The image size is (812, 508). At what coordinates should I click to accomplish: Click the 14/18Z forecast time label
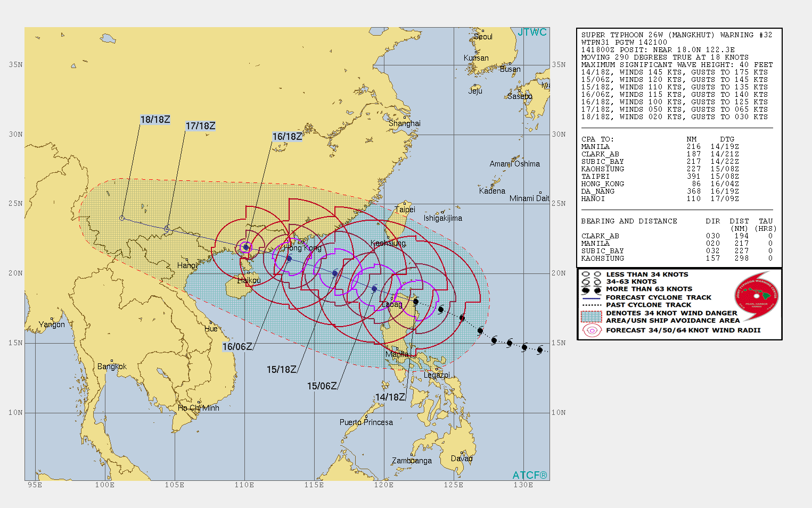390,397
